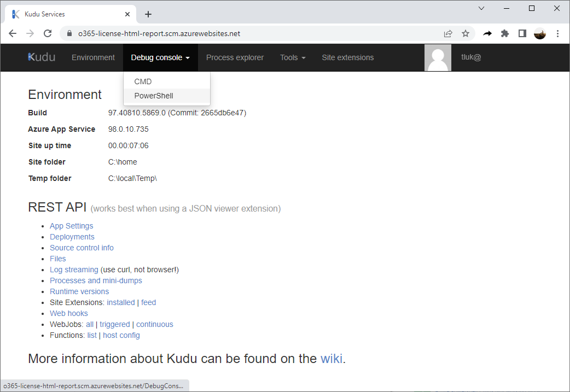Open WebJobs continuous link
Image resolution: width=570 pixels, height=392 pixels.
154,324
